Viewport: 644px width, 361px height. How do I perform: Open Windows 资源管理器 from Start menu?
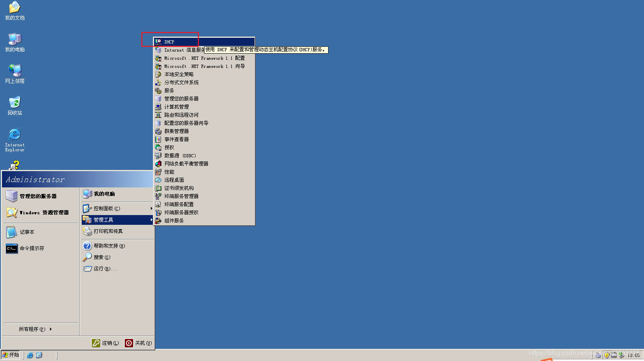click(x=41, y=213)
